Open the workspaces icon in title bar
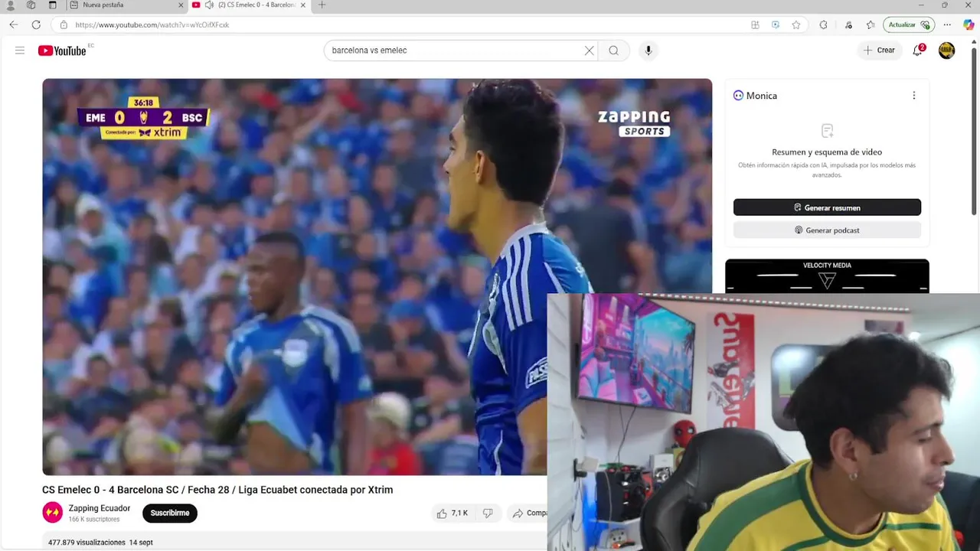 [31, 5]
